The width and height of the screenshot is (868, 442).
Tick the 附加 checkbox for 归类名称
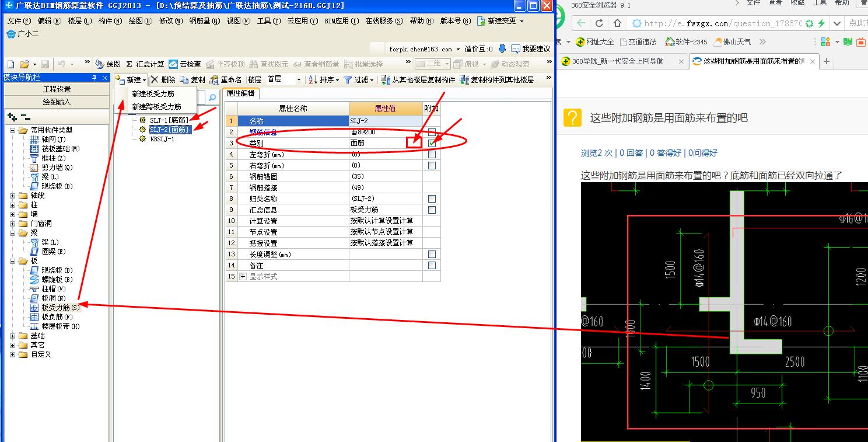click(x=432, y=199)
